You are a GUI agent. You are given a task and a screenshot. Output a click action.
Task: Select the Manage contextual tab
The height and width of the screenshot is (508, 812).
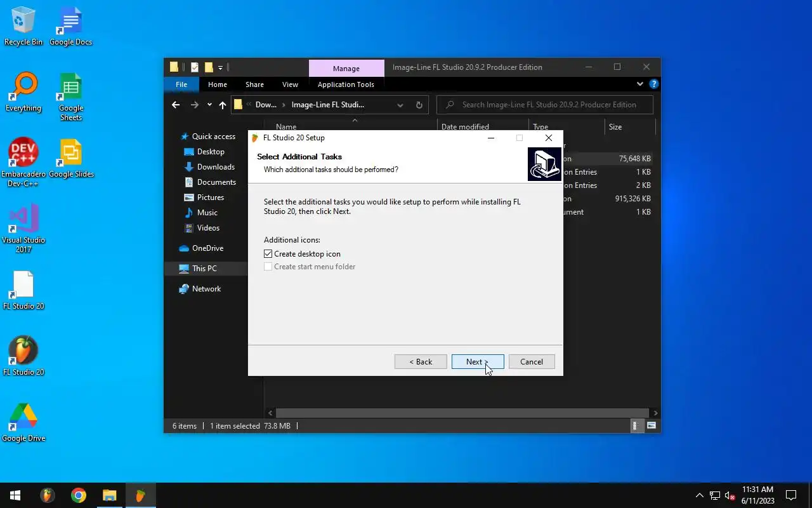[346, 68]
